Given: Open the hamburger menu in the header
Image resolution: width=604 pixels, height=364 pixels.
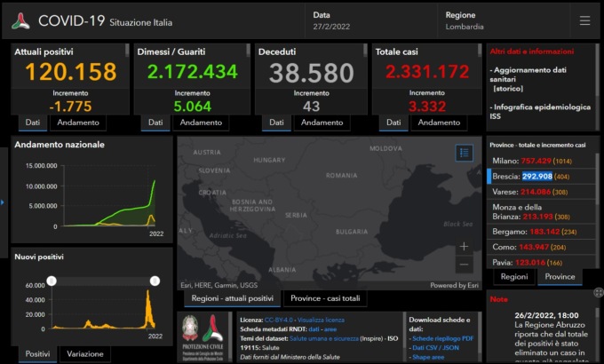Looking at the screenshot, I should tap(584, 20).
